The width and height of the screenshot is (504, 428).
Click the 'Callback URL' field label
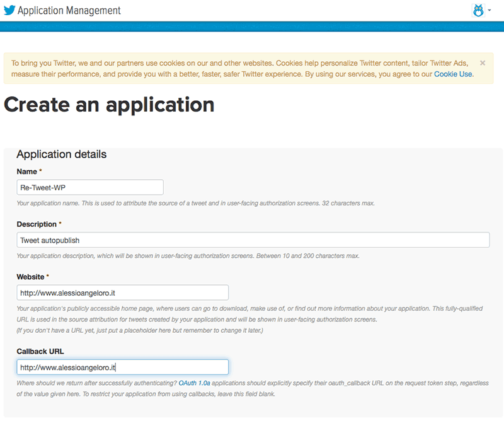(40, 352)
